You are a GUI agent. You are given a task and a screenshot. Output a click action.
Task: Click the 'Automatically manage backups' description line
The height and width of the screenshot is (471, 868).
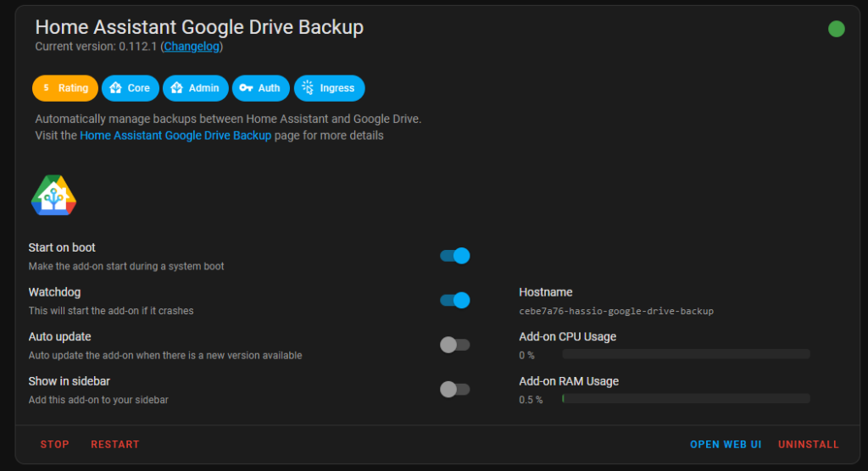(x=228, y=119)
